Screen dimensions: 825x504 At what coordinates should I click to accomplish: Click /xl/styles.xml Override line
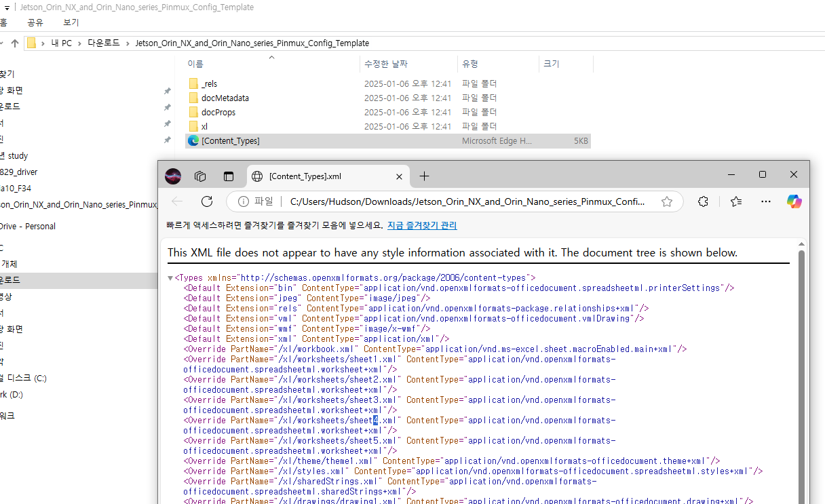tap(473, 471)
